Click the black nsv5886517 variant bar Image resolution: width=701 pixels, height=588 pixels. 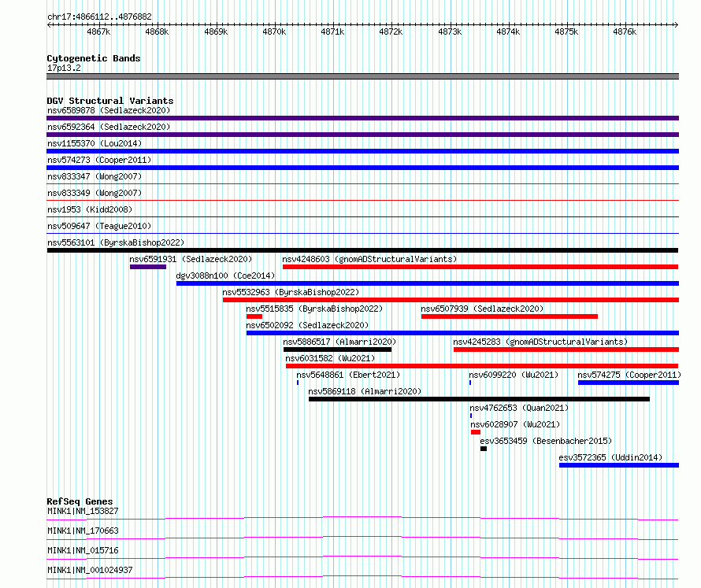[x=338, y=349]
